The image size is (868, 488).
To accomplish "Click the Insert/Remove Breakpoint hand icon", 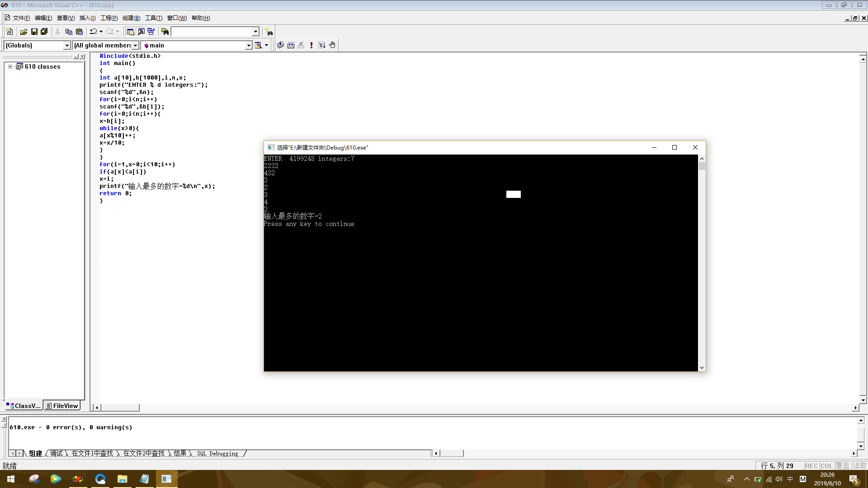I will coord(332,45).
